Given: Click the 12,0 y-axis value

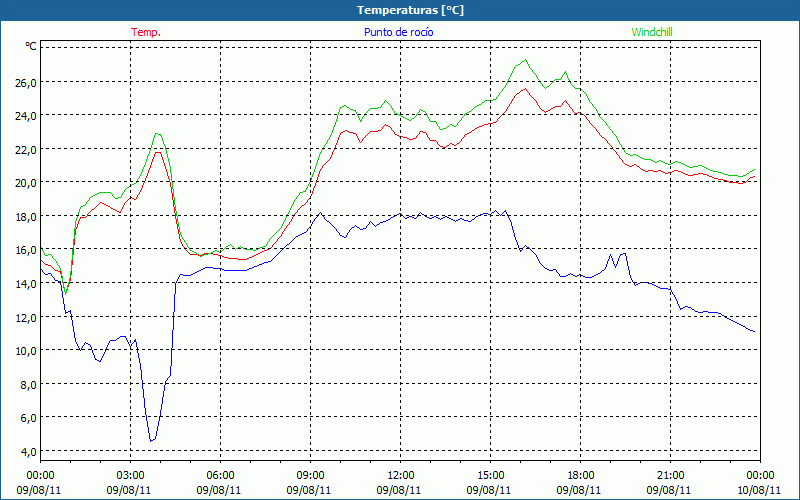Looking at the screenshot, I should point(26,317).
